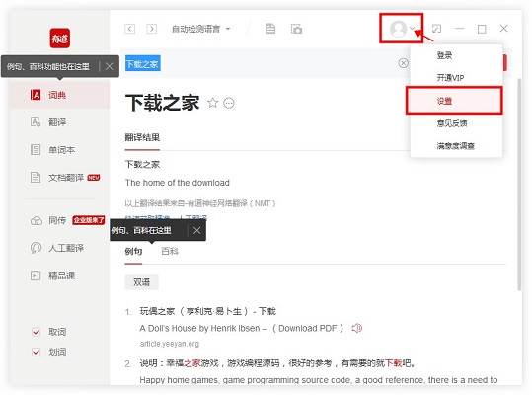Expand the 自动检测语言 language dropdown

coord(201,29)
